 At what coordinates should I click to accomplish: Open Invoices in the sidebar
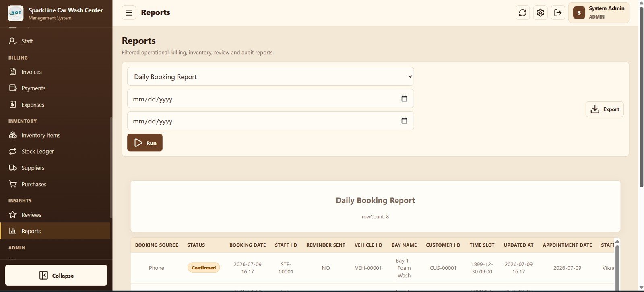55,72
